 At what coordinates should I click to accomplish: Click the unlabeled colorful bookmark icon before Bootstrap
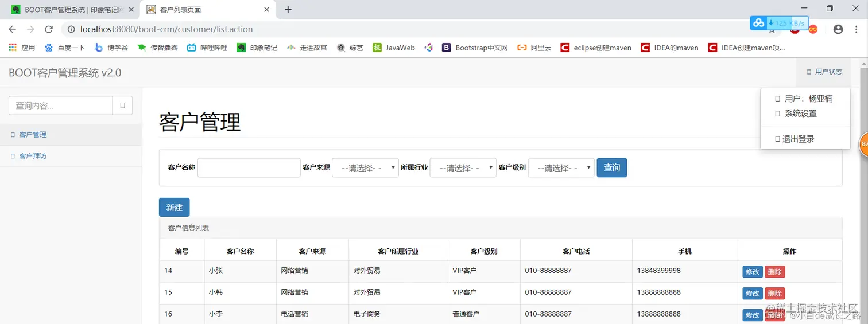point(428,48)
